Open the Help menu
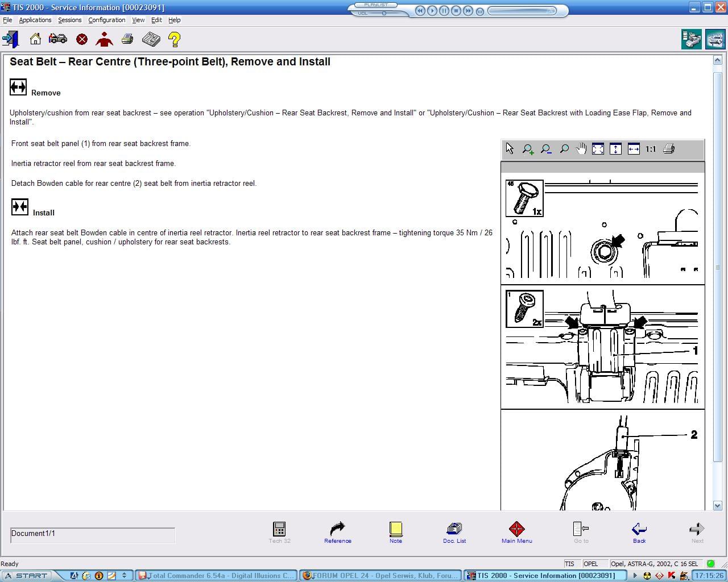 coord(175,20)
